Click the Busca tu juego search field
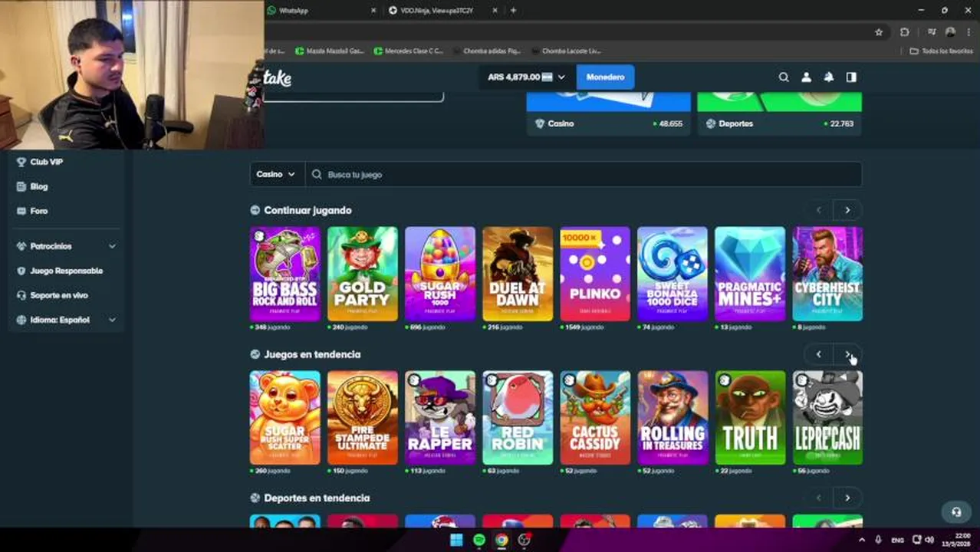This screenshot has height=552, width=980. click(584, 175)
